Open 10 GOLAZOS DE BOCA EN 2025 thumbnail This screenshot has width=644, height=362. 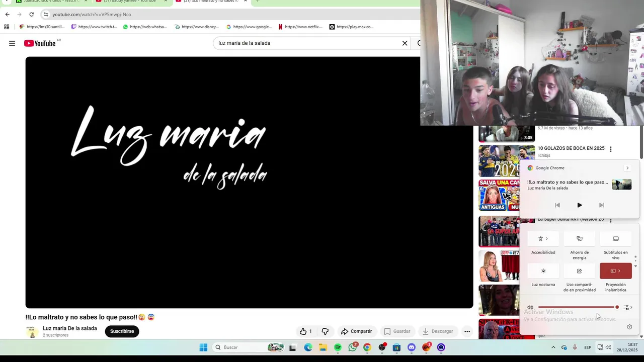click(x=507, y=160)
